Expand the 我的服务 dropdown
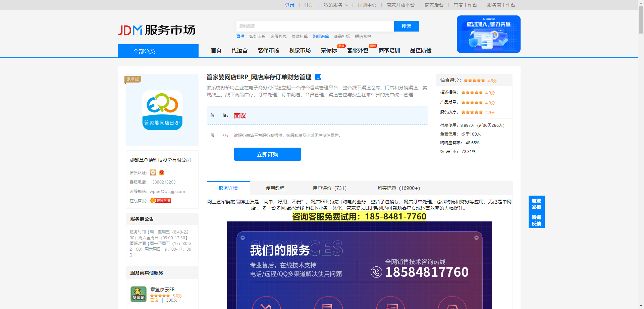 (x=336, y=5)
